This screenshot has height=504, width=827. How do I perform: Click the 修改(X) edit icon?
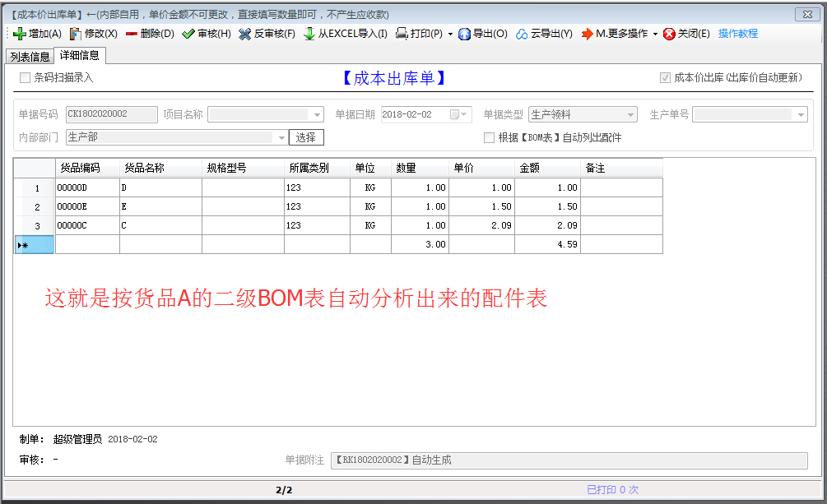[x=76, y=34]
